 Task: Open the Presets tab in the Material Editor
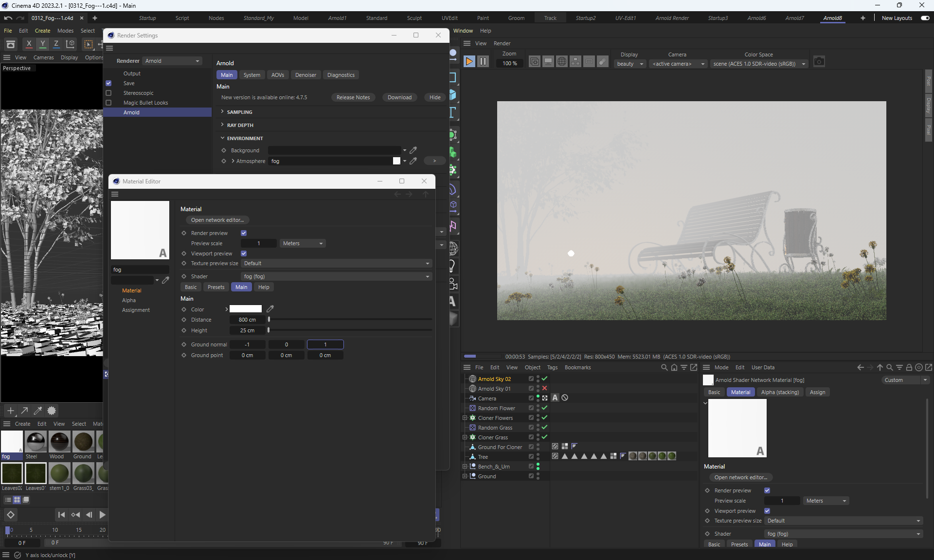216,287
